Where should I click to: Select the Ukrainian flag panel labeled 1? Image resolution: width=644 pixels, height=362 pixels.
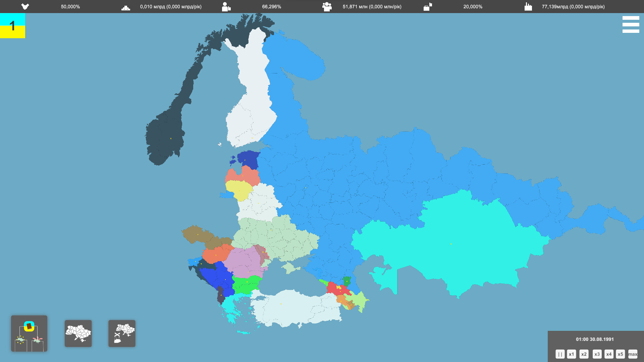click(x=12, y=26)
